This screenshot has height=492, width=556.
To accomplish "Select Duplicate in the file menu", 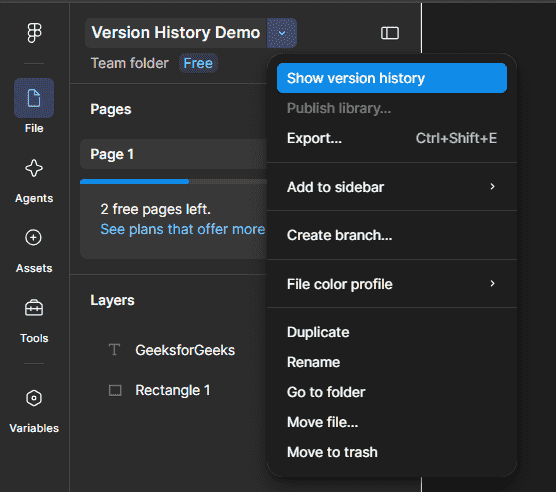I will pos(392,332).
